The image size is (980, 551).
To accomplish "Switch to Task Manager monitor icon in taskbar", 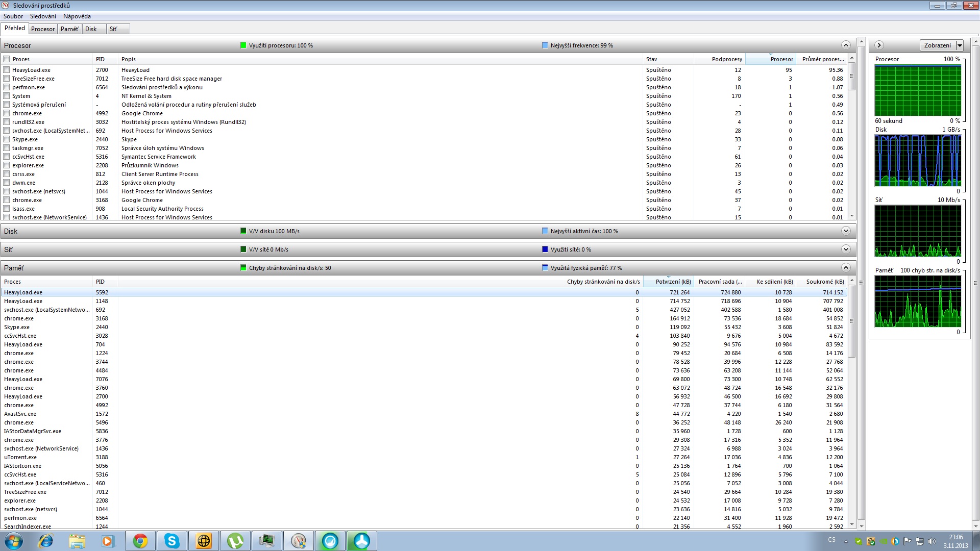I will 267,541.
